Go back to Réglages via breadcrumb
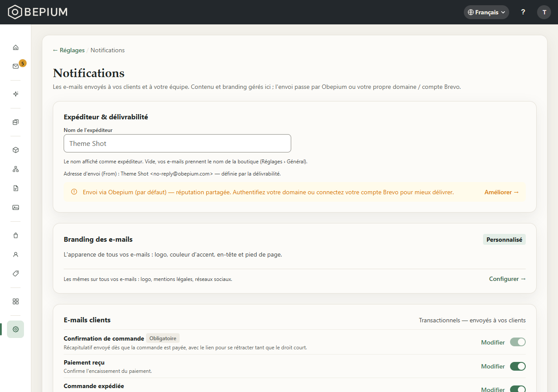This screenshot has height=392, width=558. (x=69, y=50)
